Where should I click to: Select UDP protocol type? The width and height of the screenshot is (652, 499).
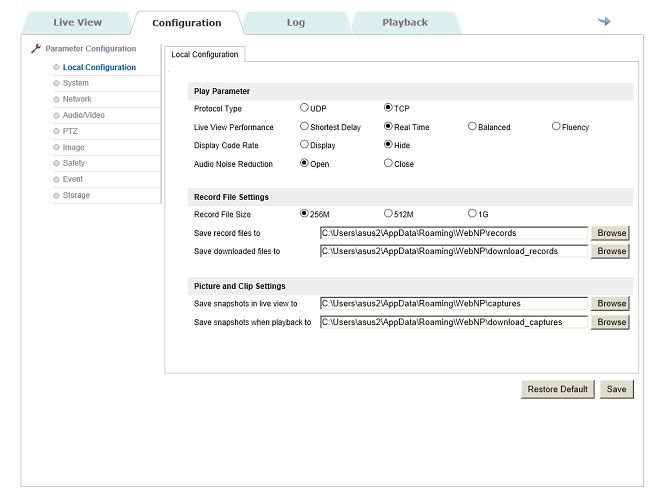305,108
